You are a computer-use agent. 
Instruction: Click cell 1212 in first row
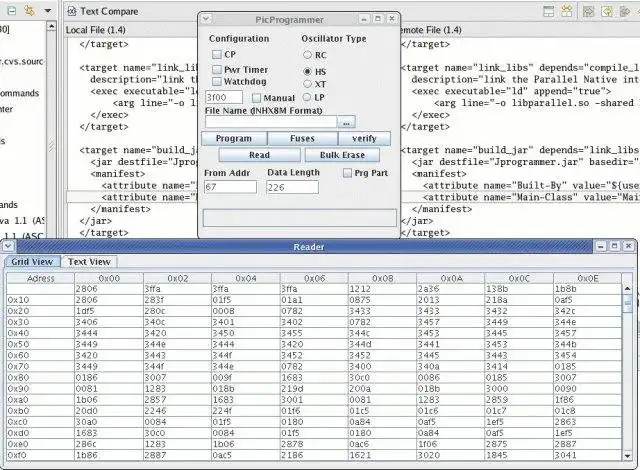pyautogui.click(x=382, y=289)
